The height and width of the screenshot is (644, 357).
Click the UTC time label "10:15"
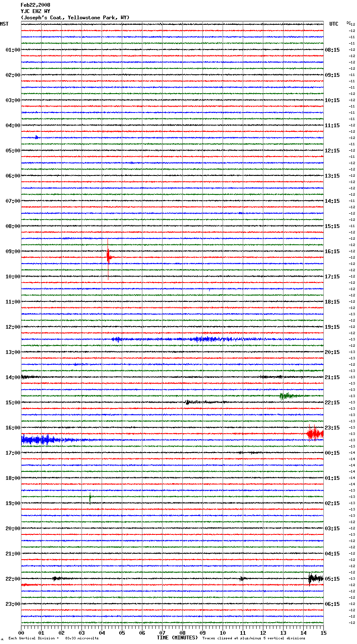click(332, 100)
